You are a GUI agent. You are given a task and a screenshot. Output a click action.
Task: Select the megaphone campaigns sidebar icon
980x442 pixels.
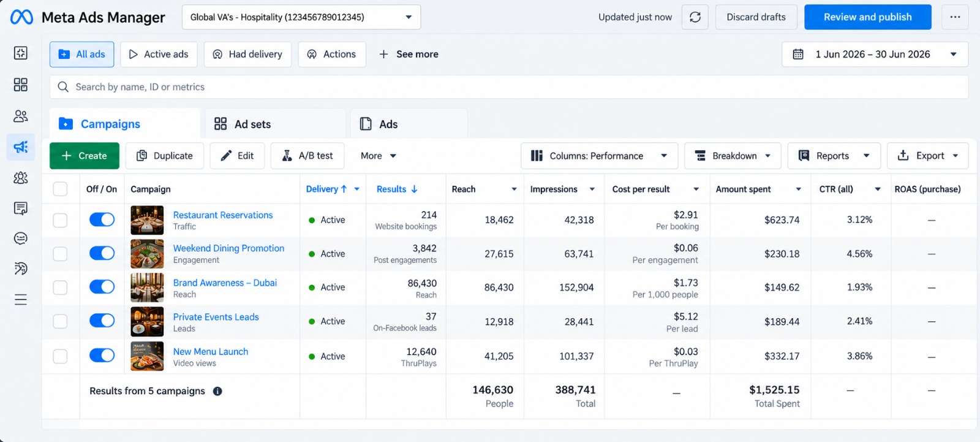(x=21, y=147)
